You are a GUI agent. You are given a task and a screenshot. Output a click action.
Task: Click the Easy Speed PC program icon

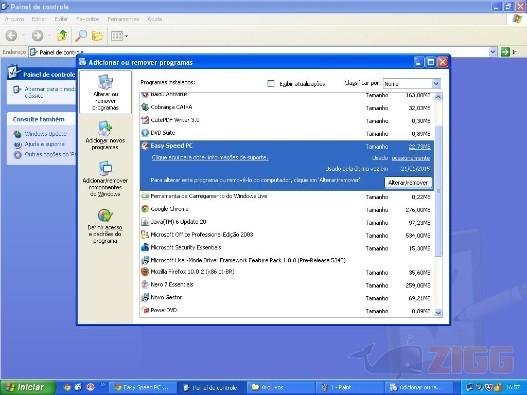point(145,146)
